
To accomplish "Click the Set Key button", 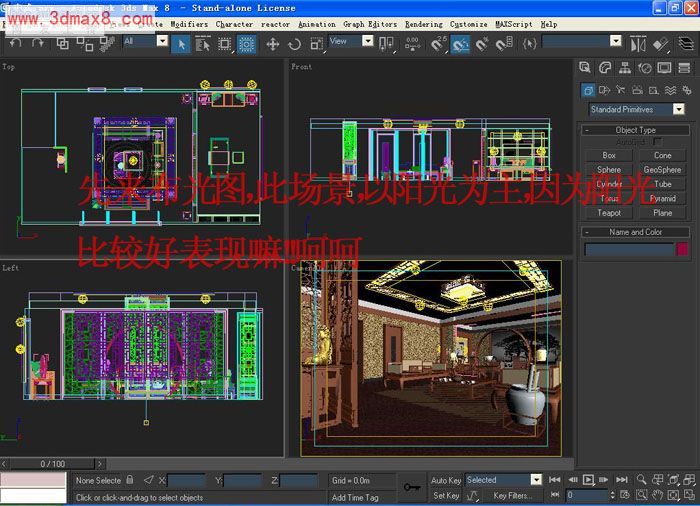I will pos(446,495).
